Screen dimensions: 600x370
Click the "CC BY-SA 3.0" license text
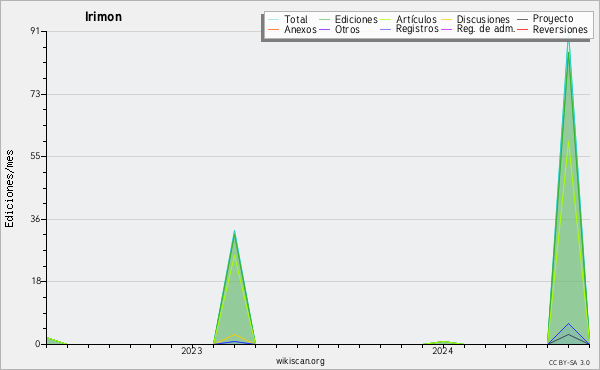[569, 362]
